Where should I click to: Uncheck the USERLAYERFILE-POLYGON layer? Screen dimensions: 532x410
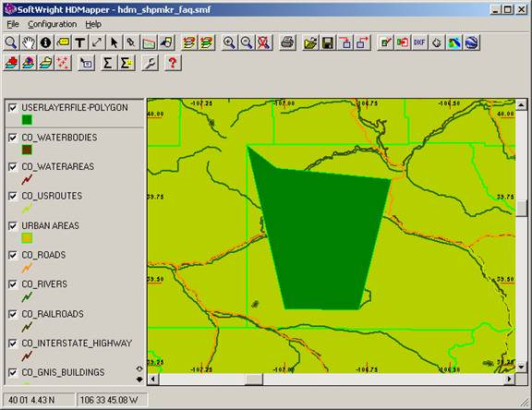(x=13, y=108)
